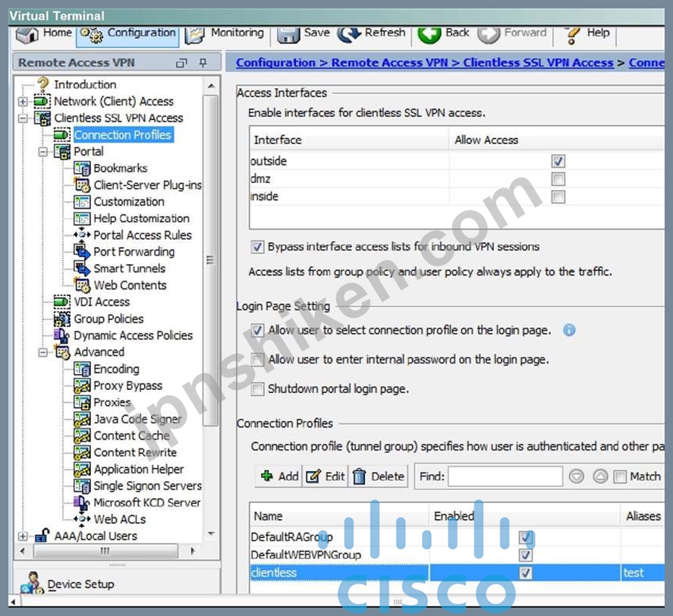Screen dimensions: 673x616
Task: Click the tree scrollbar up arrow
Action: pyautogui.click(x=211, y=86)
